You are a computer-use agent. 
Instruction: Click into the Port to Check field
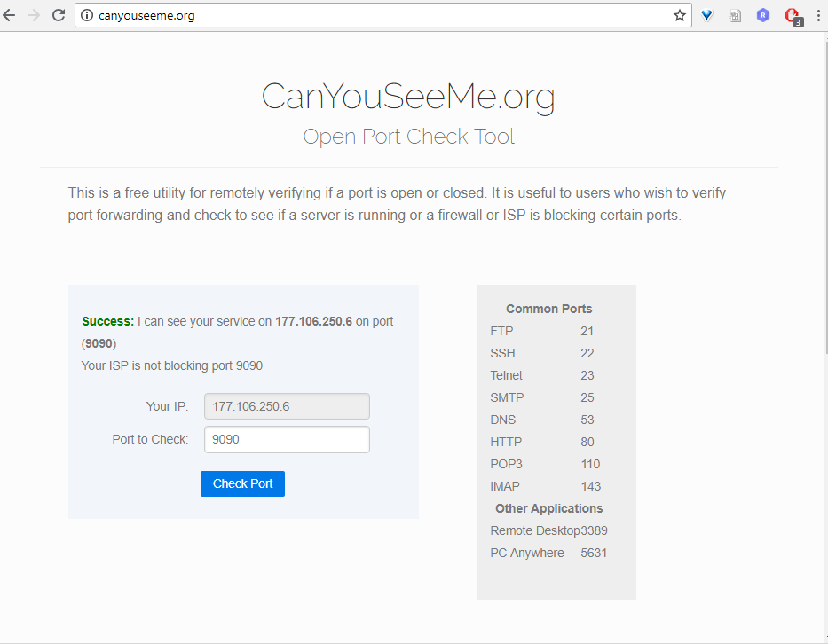coord(287,439)
